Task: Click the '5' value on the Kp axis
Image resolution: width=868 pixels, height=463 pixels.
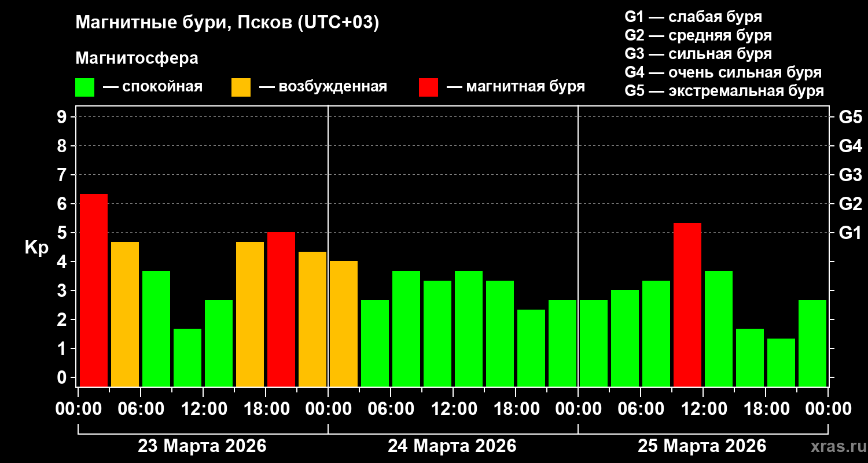Action: 63,233
